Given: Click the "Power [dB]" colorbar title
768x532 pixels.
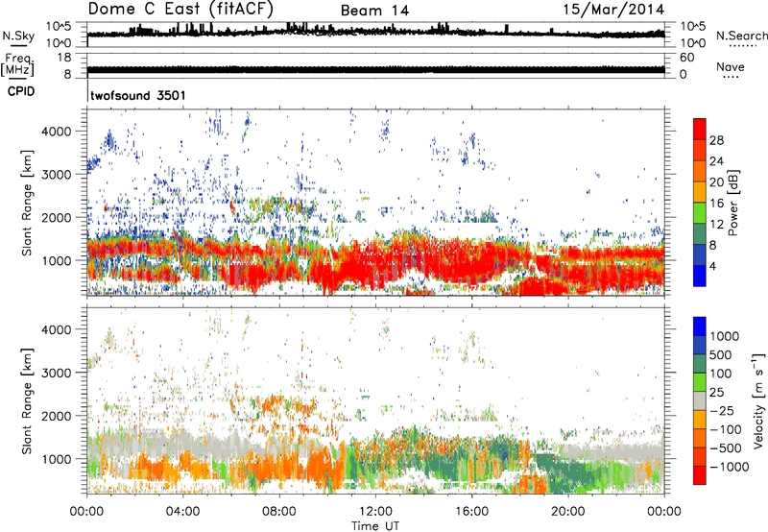Looking at the screenshot, I should [x=733, y=203].
